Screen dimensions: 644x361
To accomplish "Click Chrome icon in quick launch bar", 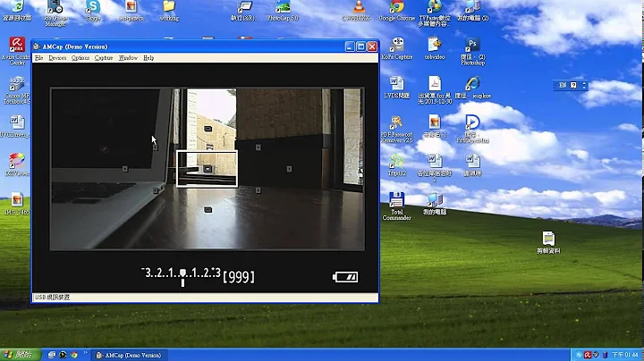I will tap(74, 355).
